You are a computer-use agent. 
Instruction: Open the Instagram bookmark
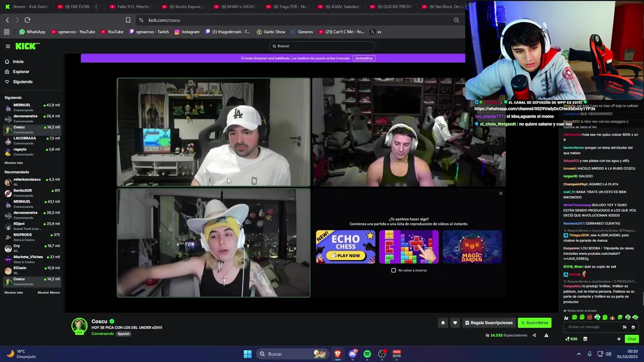pos(187,32)
